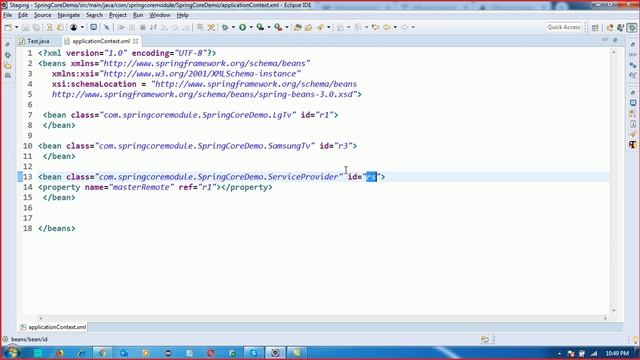Click the Quick Access search field
The width and height of the screenshot is (640, 360).
click(x=564, y=27)
